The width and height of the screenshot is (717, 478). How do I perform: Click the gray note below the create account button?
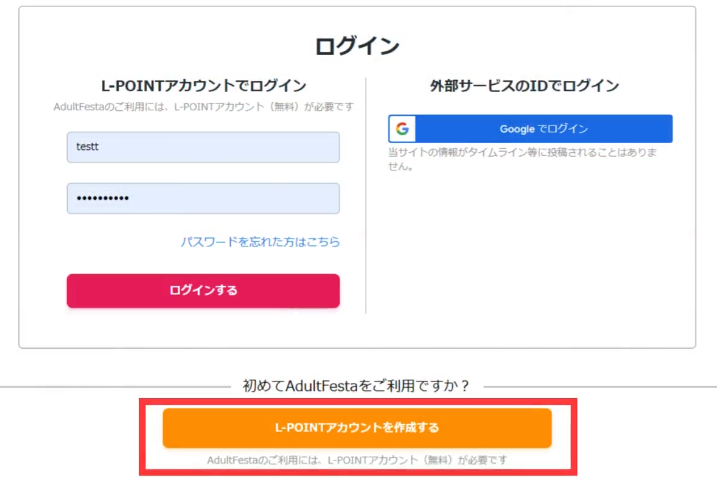click(357, 460)
